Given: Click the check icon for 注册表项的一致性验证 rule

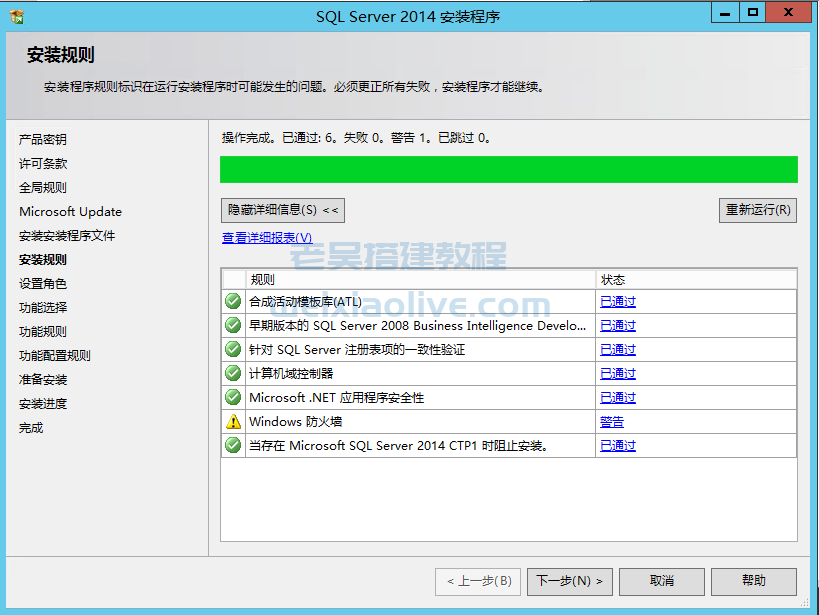Looking at the screenshot, I should pos(233,349).
